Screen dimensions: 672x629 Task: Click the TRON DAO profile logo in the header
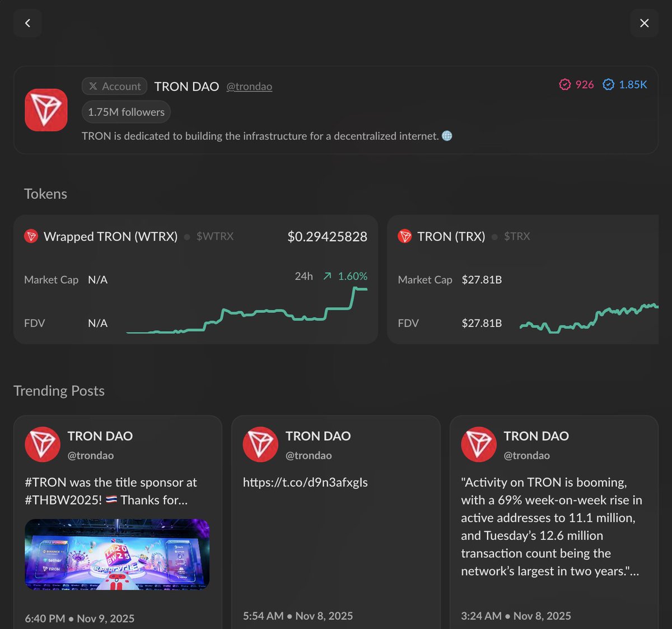click(46, 110)
